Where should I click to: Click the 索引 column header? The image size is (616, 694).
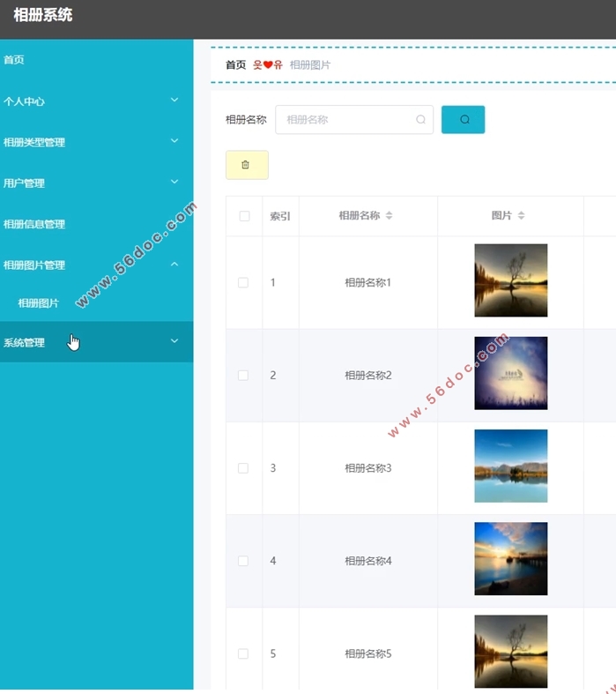pyautogui.click(x=280, y=216)
